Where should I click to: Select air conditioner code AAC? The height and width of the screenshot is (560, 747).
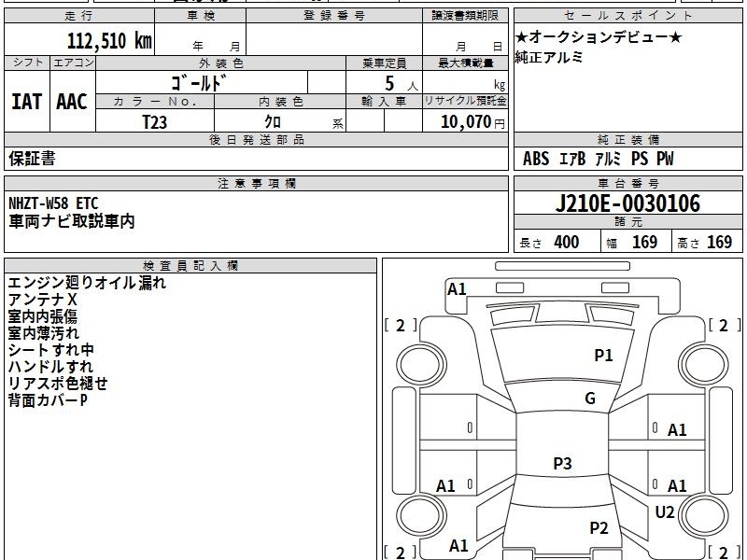(72, 102)
